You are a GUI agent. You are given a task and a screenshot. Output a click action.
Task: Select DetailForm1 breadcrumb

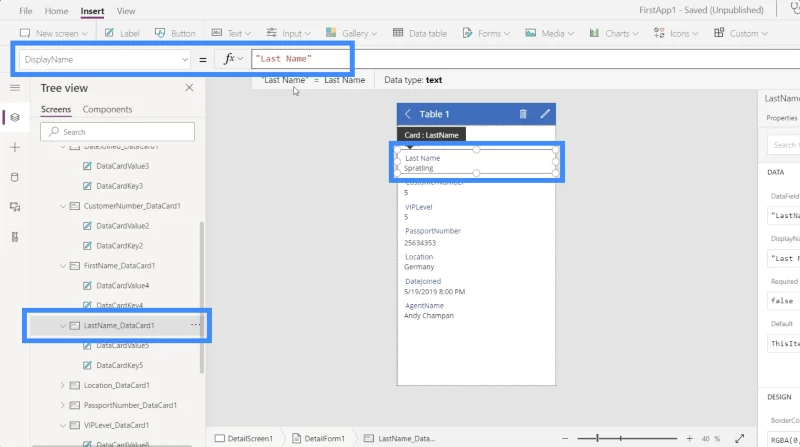(318, 438)
